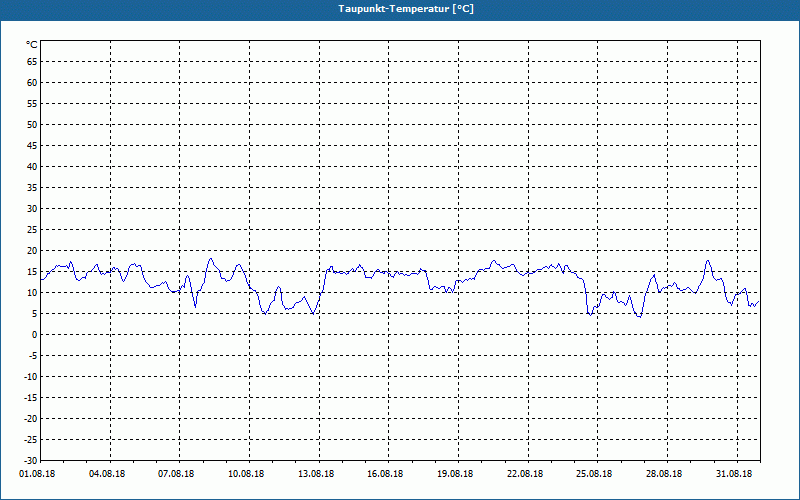
Task: Click the 20 value on the y-axis
Action: pos(32,251)
